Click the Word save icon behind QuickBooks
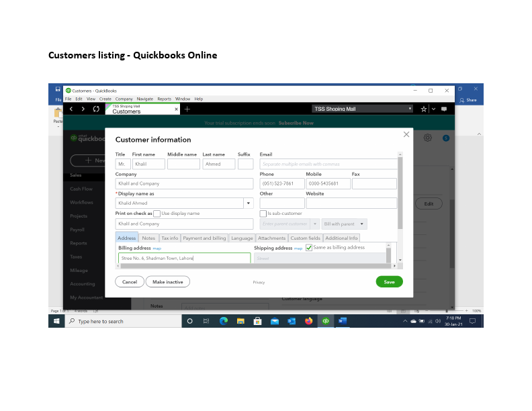 58,89
